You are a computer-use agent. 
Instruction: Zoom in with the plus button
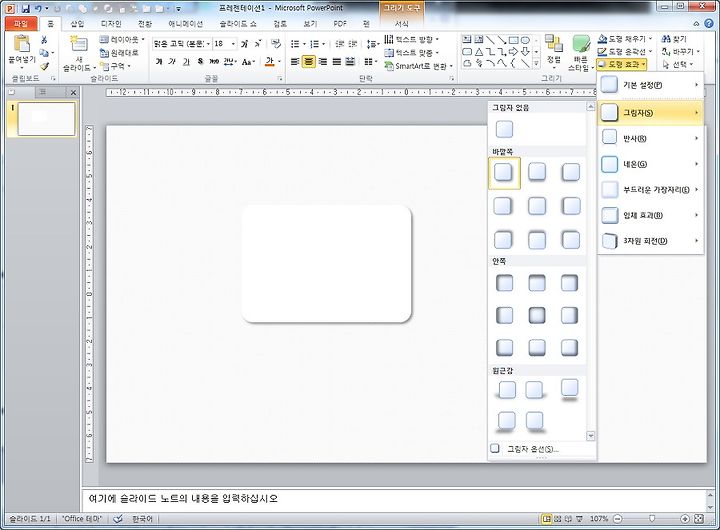(685, 519)
